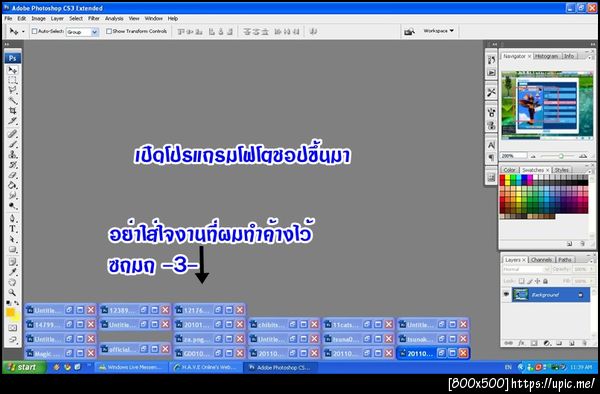Image resolution: width=600 pixels, height=394 pixels.
Task: Click the add layer mask icon
Action: (534, 343)
